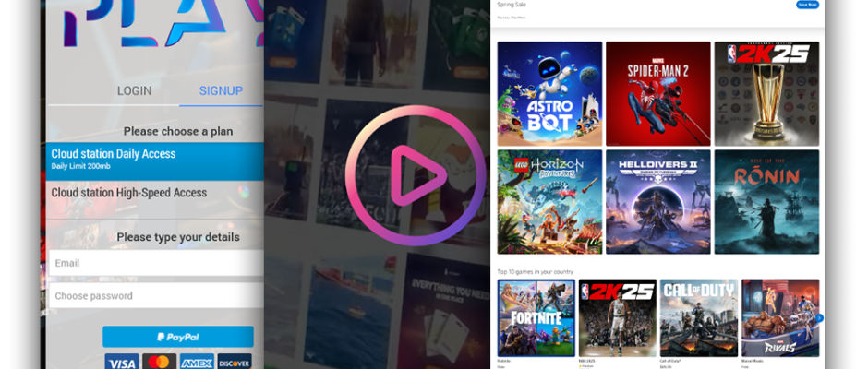
Task: Open Fortnite in the Top 10 games
Action: tap(536, 318)
